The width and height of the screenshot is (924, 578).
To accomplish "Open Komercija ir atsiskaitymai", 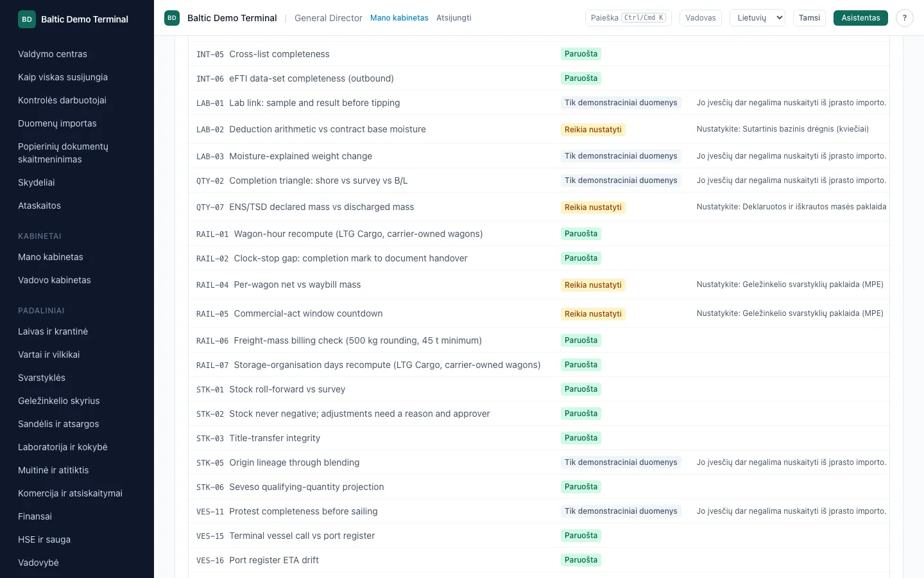I will 70,493.
